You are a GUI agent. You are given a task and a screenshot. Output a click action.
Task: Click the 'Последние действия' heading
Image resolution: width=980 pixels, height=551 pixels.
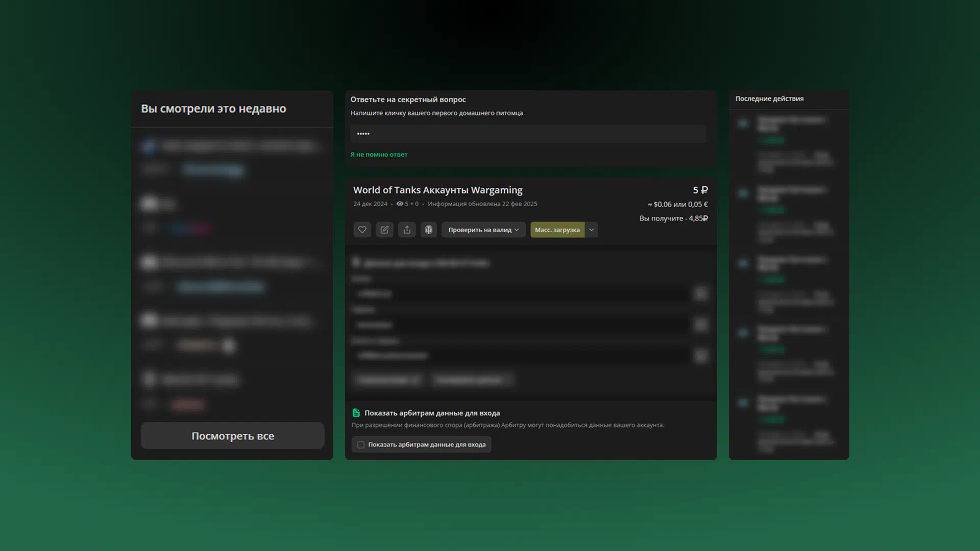tap(769, 98)
